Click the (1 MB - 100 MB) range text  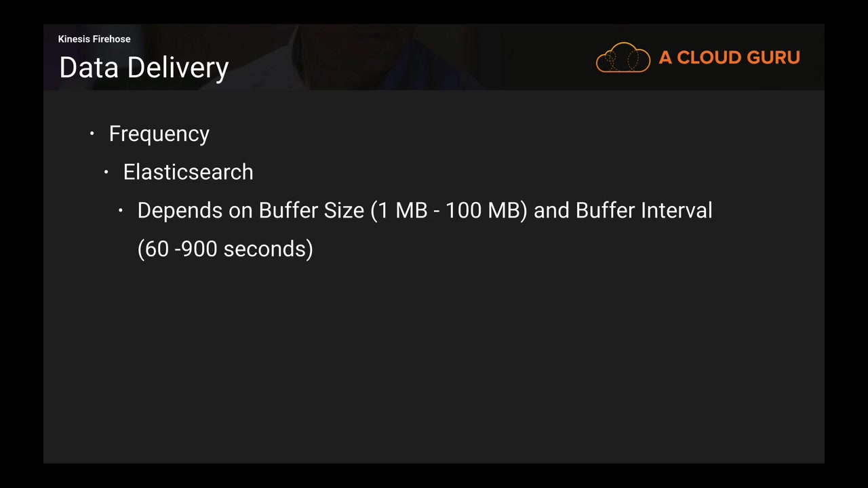[448, 211]
